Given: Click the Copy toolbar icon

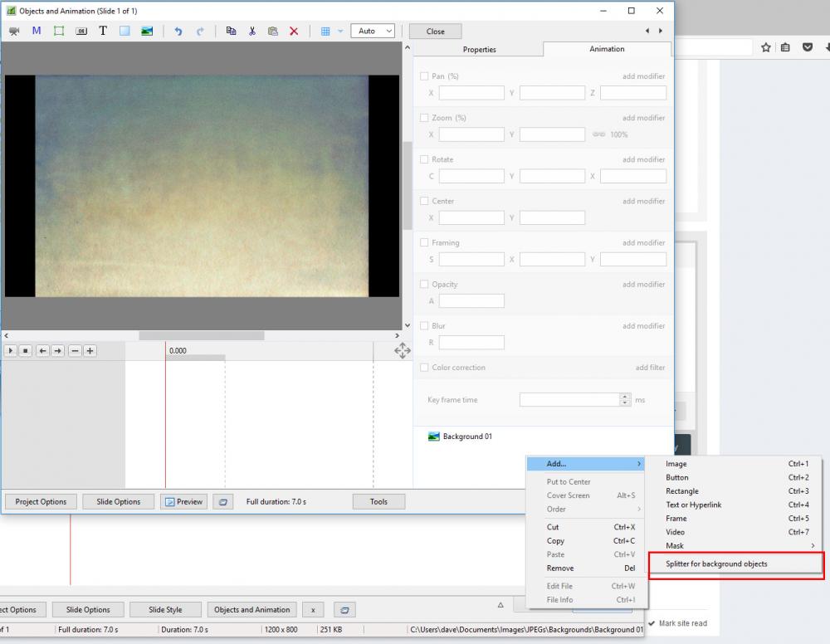Looking at the screenshot, I should click(232, 31).
